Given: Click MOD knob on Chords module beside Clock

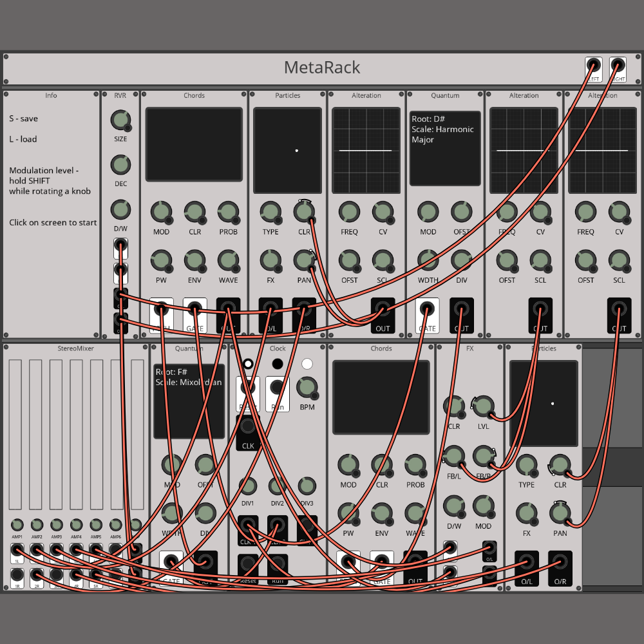Looking at the screenshot, I should point(348,466).
